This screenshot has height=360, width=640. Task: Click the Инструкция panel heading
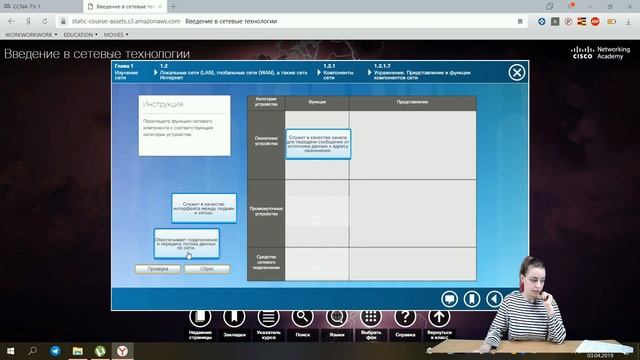point(163,104)
